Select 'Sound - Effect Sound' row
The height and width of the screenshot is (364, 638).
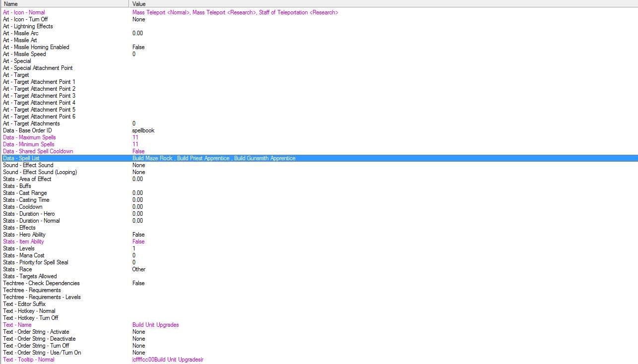tap(319, 165)
